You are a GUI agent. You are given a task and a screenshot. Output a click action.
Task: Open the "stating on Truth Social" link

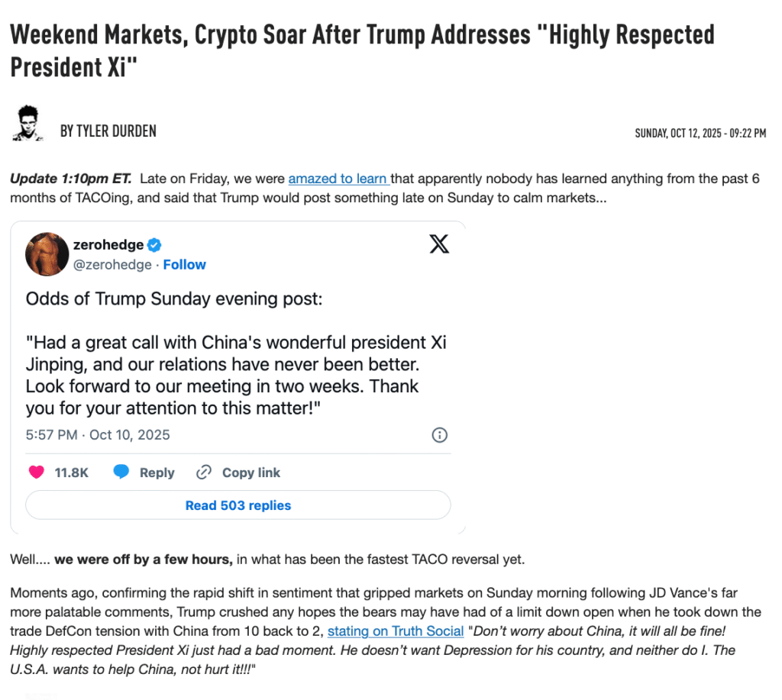[396, 631]
